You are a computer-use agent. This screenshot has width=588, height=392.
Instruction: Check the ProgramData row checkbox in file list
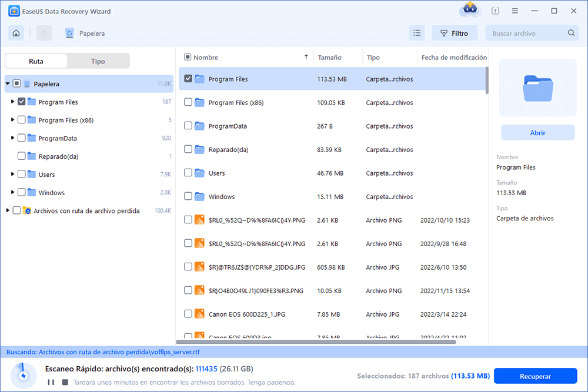point(188,126)
